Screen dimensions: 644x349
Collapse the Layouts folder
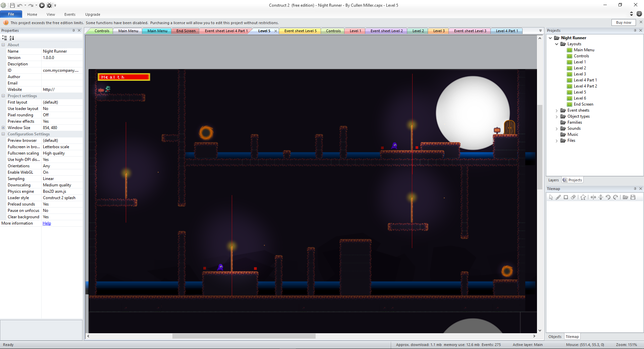[557, 44]
